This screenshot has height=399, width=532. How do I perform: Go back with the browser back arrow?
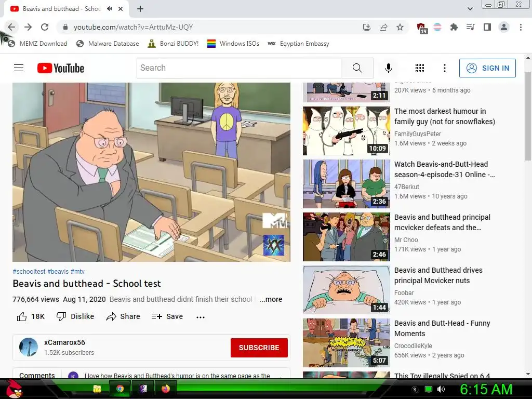click(11, 27)
